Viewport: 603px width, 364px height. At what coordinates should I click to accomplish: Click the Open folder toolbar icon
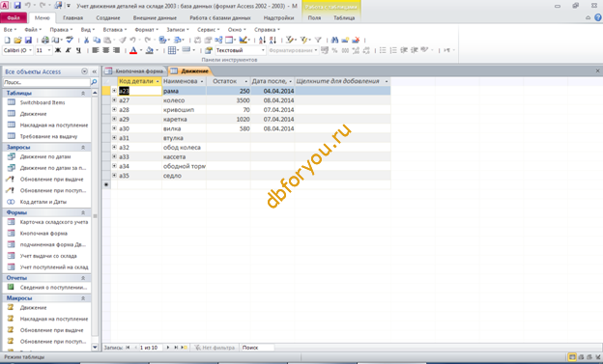tap(17, 40)
